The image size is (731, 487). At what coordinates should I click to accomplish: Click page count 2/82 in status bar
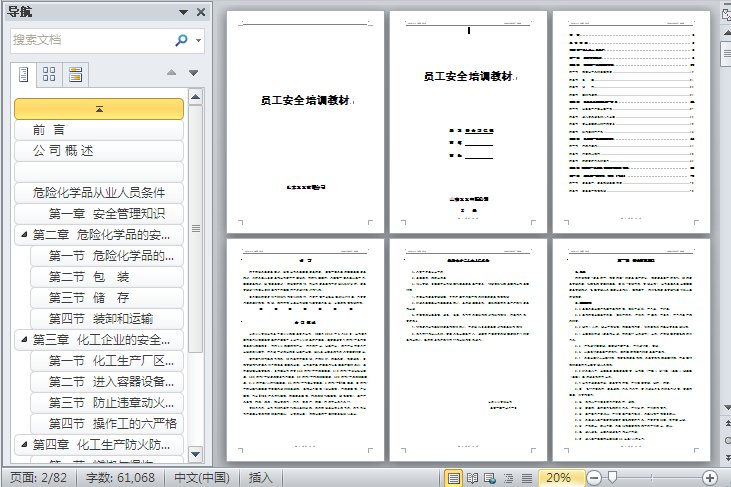click(39, 478)
